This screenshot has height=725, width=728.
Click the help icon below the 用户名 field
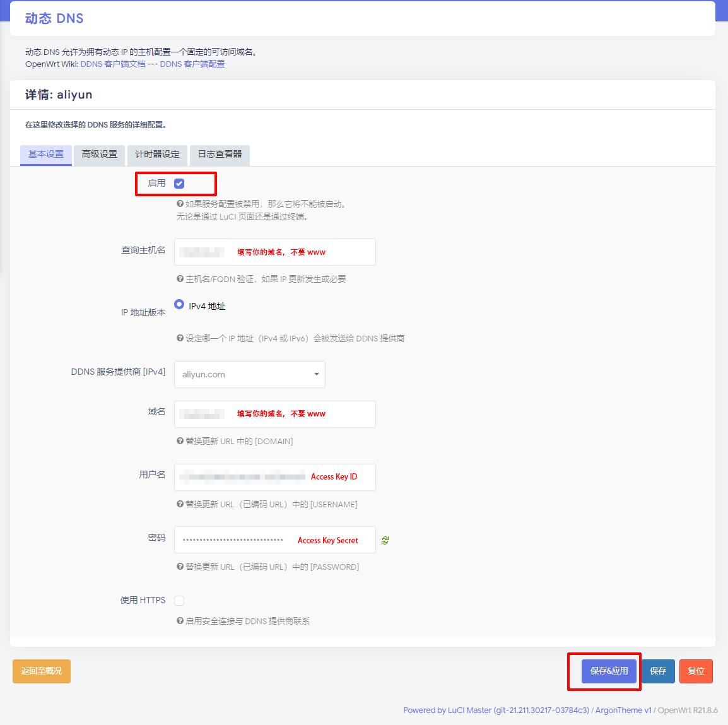pyautogui.click(x=179, y=504)
